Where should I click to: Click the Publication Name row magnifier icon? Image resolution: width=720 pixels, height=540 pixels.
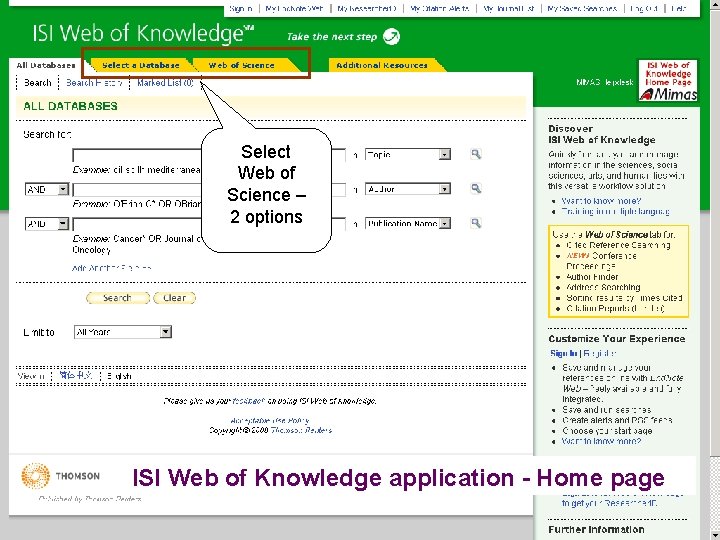point(476,223)
